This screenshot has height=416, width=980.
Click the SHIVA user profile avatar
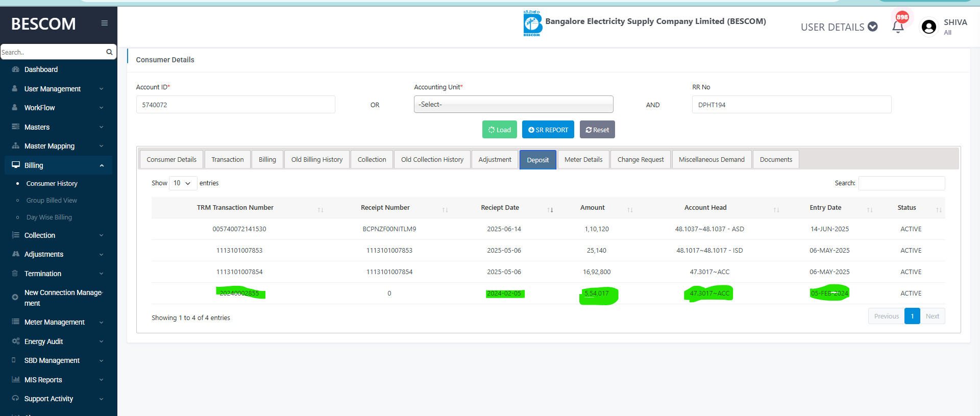[928, 27]
